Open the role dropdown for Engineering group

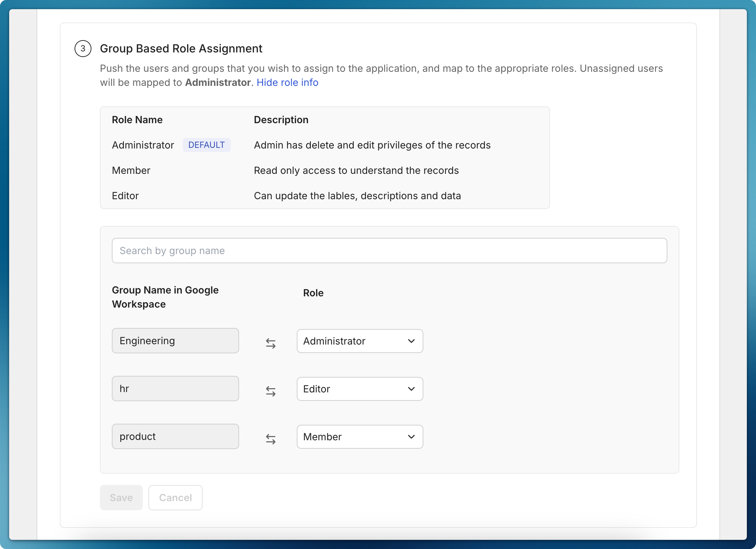point(359,341)
